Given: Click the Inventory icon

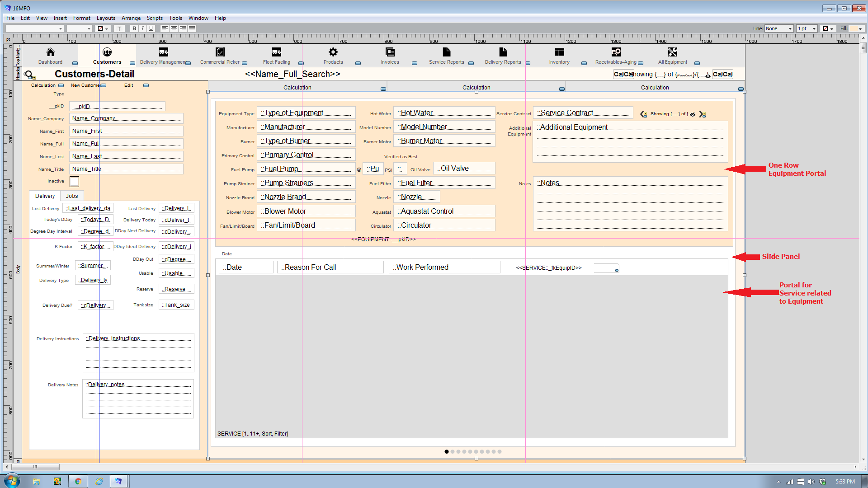Looking at the screenshot, I should [560, 52].
